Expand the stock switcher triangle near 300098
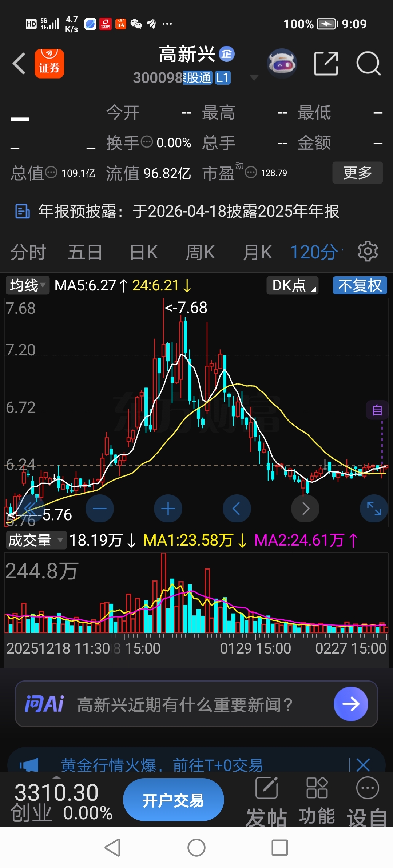The image size is (393, 868). coord(254,77)
